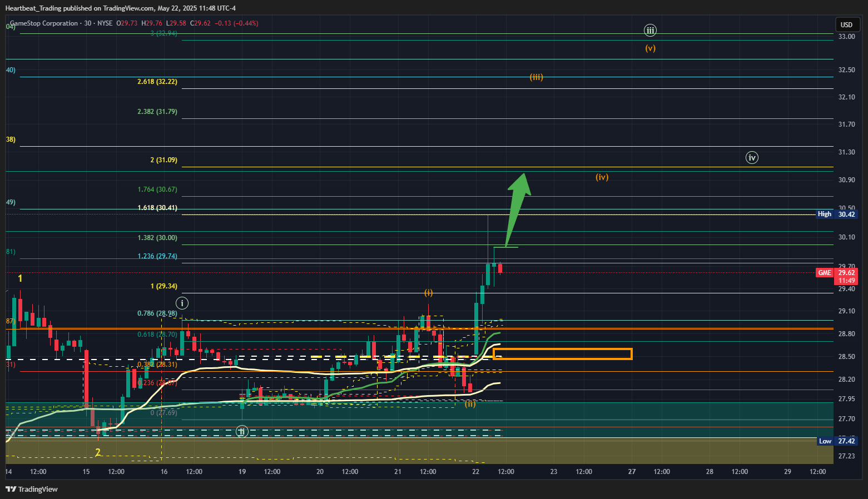Image resolution: width=868 pixels, height=499 pixels.
Task: Click the orange (v) wave label
Action: click(x=650, y=48)
